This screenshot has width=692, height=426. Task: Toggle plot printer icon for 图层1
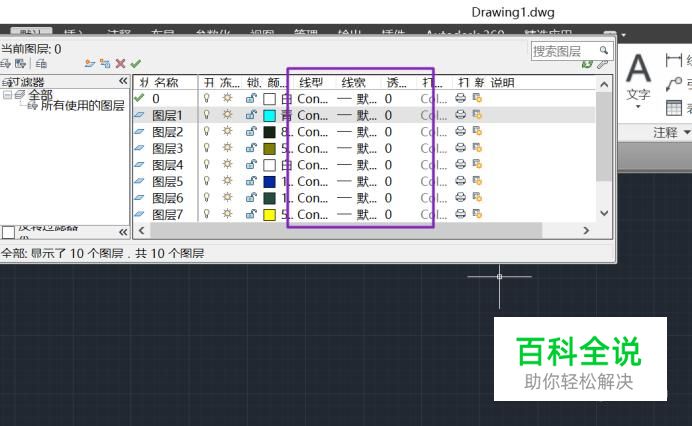pos(460,115)
